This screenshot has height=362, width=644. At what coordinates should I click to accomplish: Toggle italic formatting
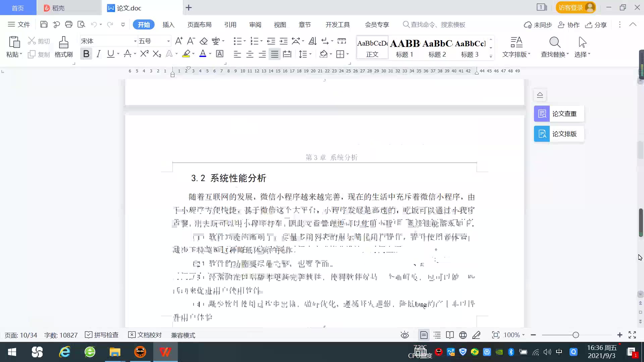coord(98,54)
